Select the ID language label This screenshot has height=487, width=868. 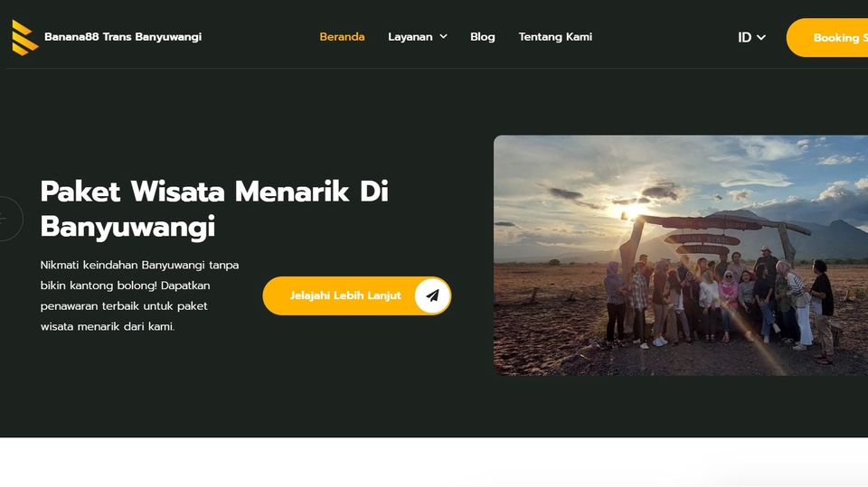point(744,37)
